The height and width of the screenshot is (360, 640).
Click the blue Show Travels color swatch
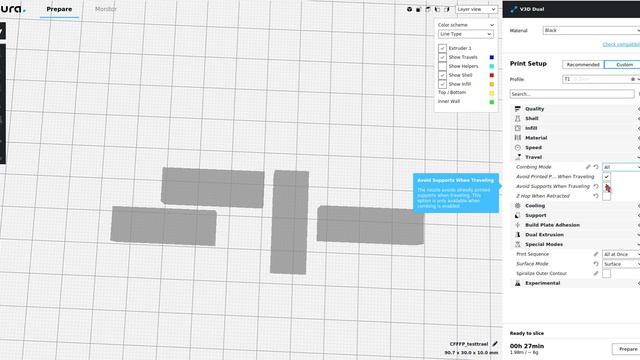pyautogui.click(x=491, y=57)
